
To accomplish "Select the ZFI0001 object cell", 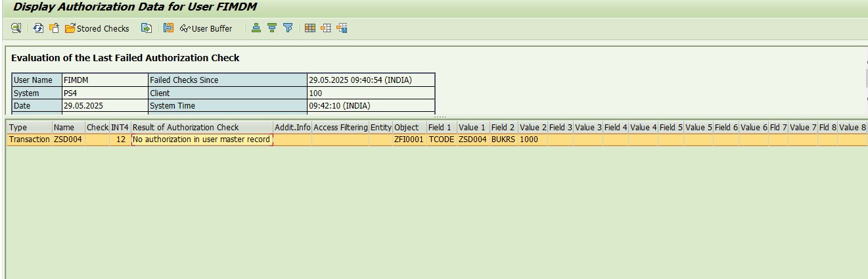I will click(x=408, y=139).
